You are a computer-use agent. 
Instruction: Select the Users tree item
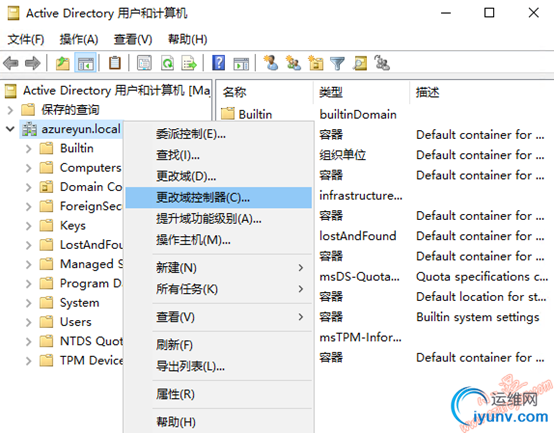click(76, 322)
